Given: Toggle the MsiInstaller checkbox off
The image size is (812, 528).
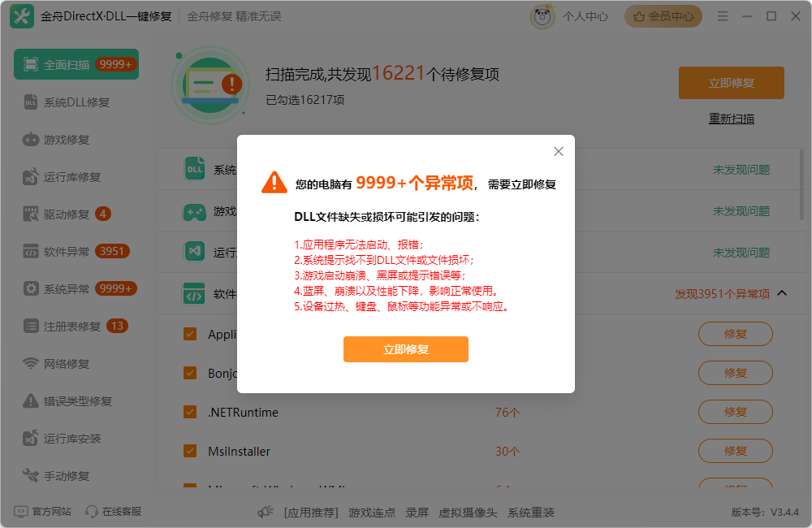Looking at the screenshot, I should (190, 451).
